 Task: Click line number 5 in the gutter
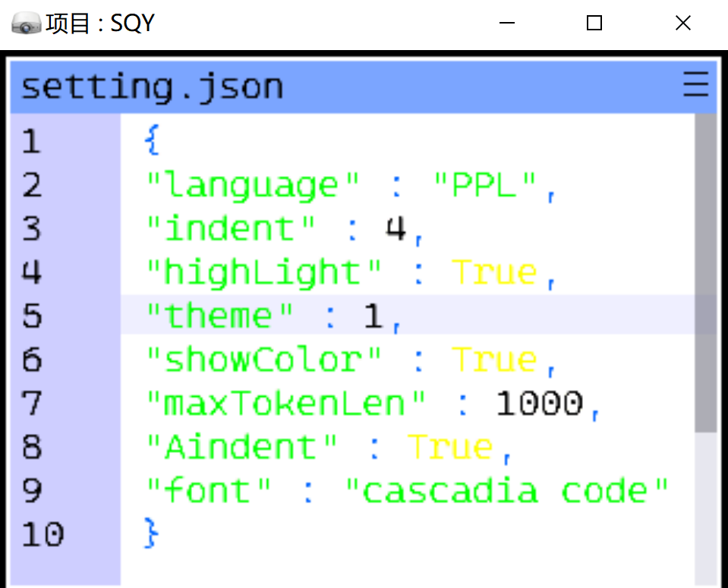coord(31,316)
